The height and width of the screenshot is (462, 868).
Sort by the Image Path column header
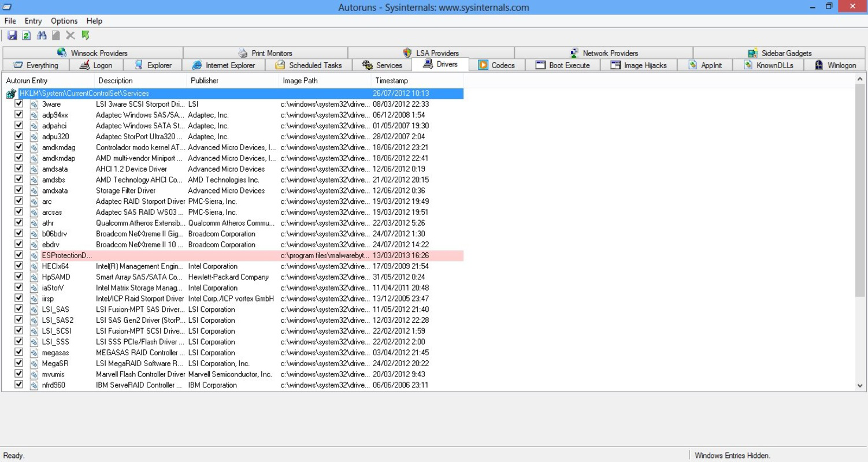325,81
